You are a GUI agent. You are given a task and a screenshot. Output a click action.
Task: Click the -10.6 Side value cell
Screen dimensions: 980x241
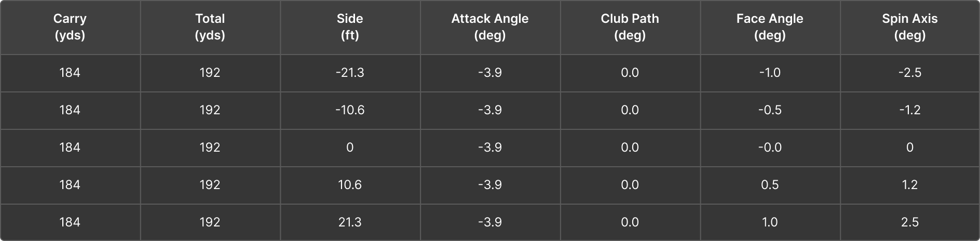click(350, 110)
